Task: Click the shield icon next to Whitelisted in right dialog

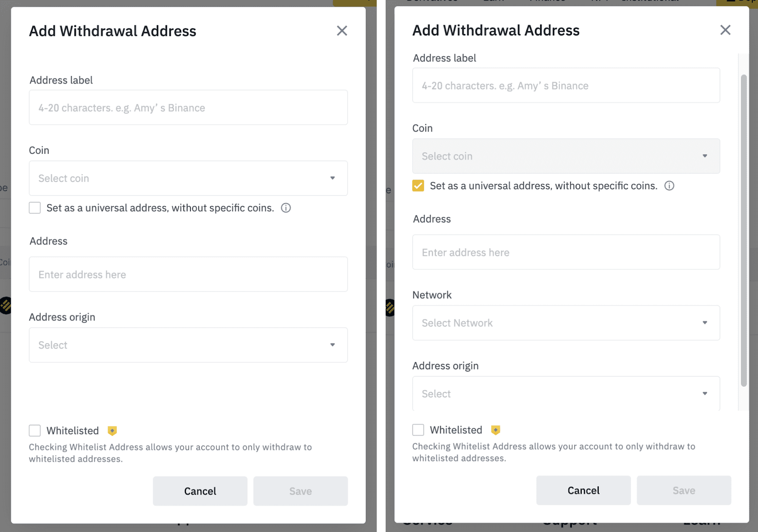Action: coord(496,430)
